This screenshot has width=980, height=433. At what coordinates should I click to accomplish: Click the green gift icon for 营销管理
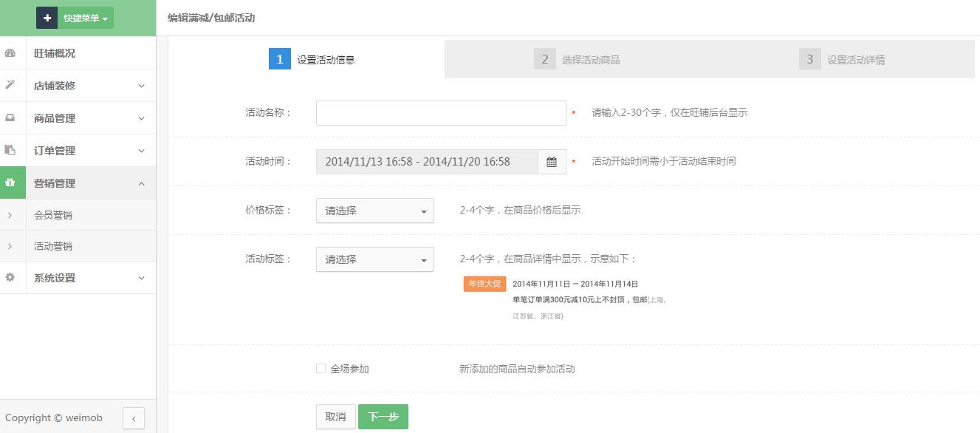click(x=10, y=183)
